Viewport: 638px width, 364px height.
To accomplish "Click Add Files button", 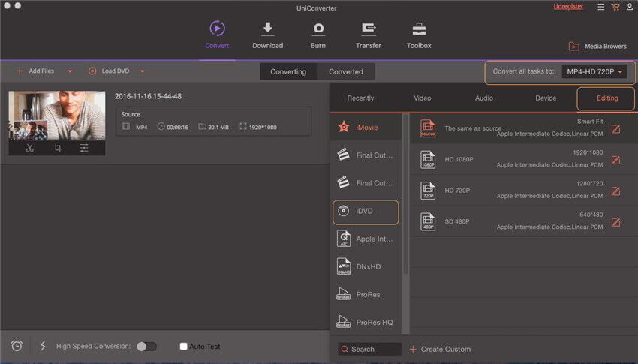I will [35, 71].
